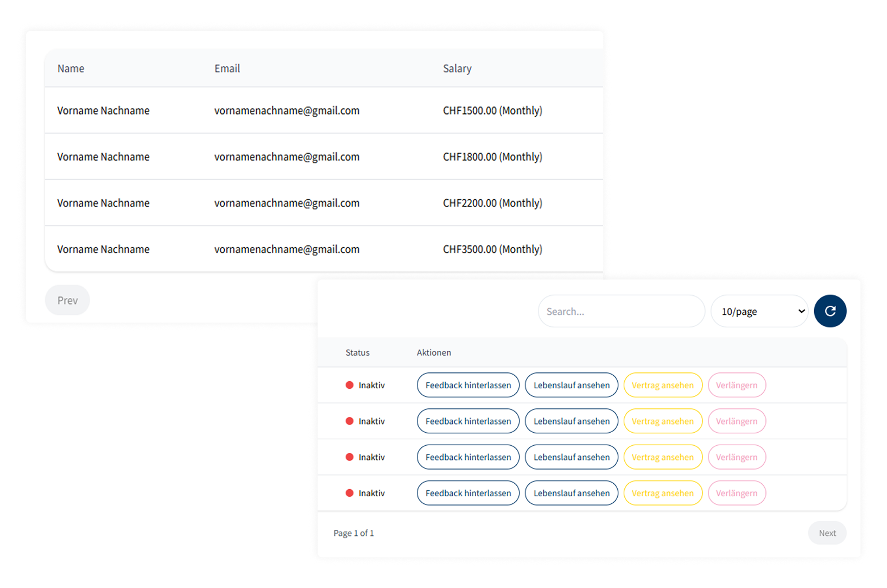Viewport: 887px width, 588px height.
Task: Open Lebenslauf ansehen in the first Inaktiv row
Action: 572,385
